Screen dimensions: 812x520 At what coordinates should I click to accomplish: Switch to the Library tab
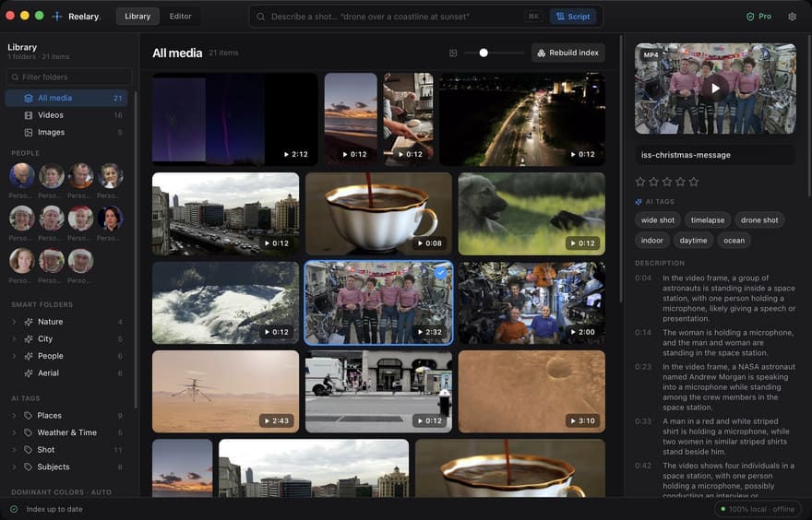coord(137,17)
